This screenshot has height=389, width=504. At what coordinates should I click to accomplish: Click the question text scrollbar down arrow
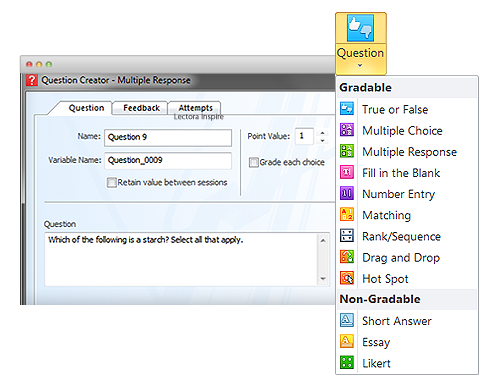pyautogui.click(x=323, y=279)
